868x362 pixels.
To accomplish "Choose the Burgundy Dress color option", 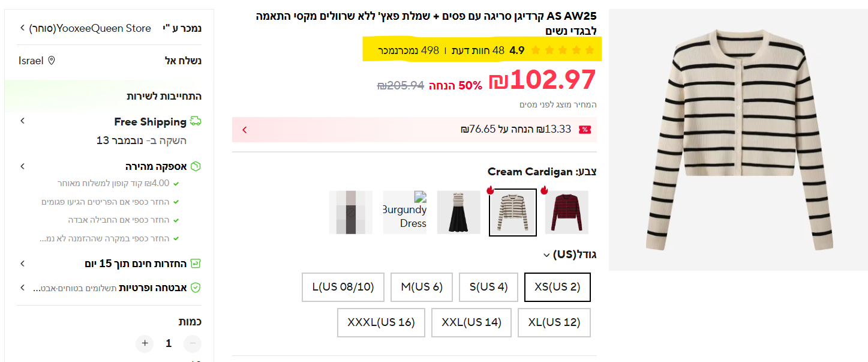I will click(405, 213).
